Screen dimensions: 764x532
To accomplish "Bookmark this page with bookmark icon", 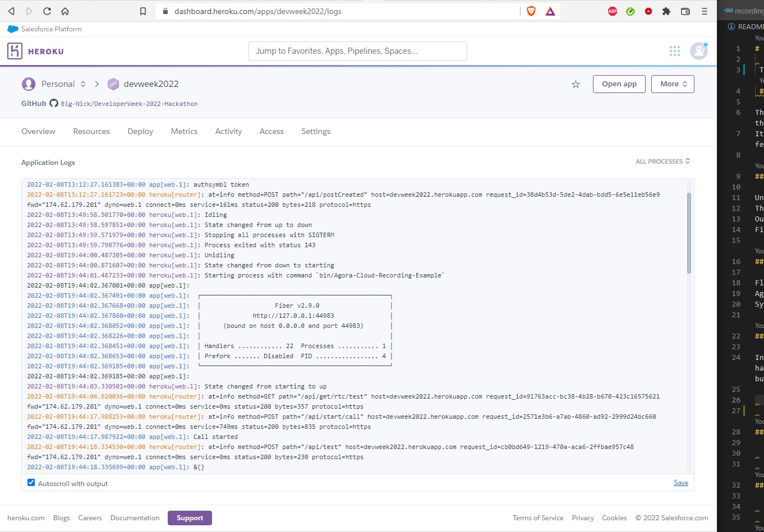I will (x=143, y=11).
